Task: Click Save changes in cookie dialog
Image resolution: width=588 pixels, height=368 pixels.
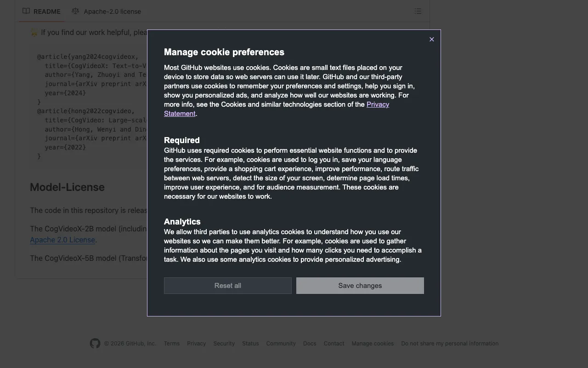Action: (360, 286)
